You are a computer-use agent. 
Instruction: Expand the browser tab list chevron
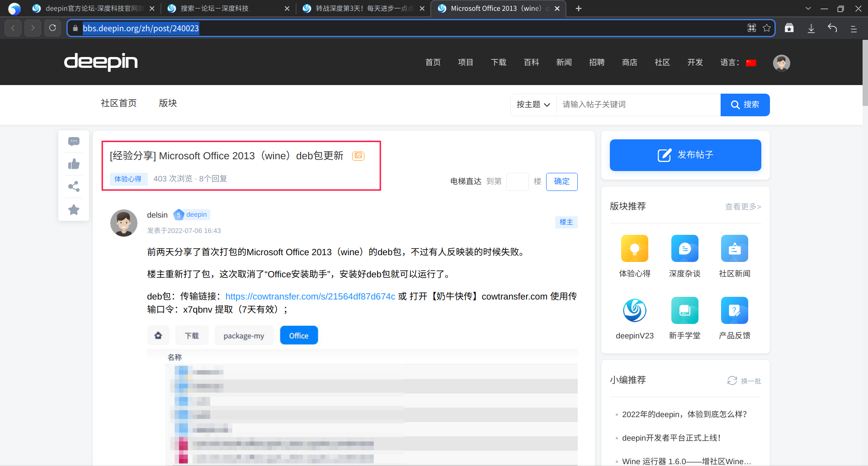coord(808,9)
